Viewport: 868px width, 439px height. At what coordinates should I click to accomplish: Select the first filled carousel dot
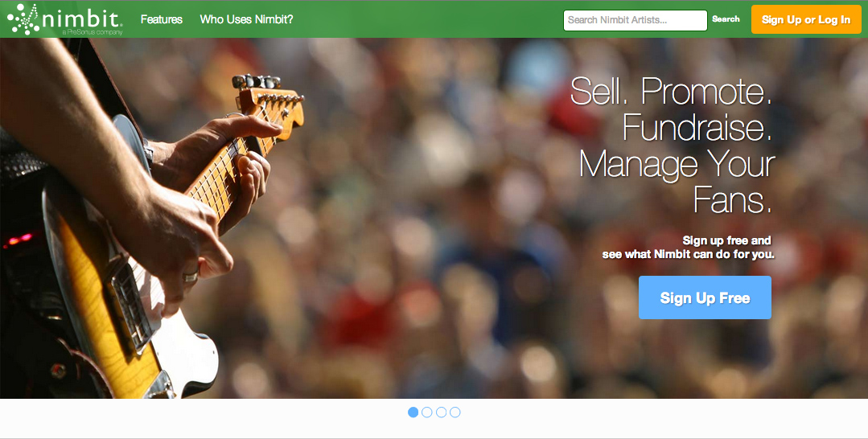413,412
